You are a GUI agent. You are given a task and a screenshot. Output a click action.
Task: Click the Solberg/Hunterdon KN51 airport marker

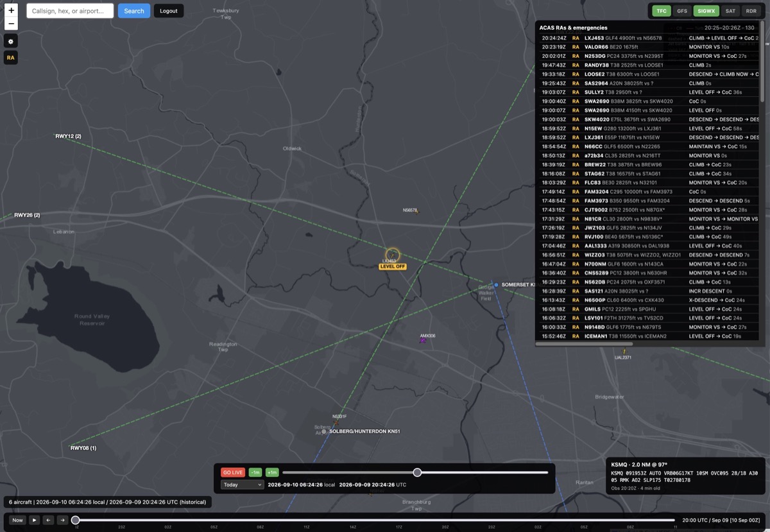pos(324,431)
